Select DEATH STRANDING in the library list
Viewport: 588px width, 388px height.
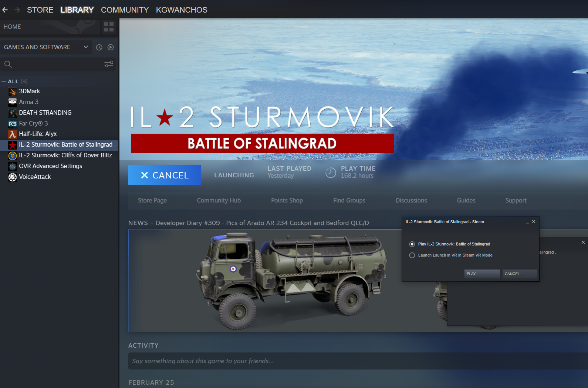(45, 113)
